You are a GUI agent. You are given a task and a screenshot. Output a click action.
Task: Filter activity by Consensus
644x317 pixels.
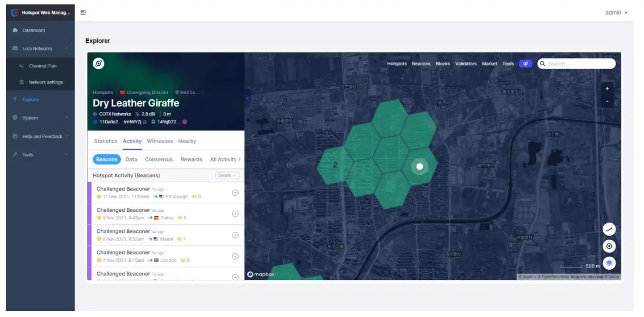click(158, 160)
